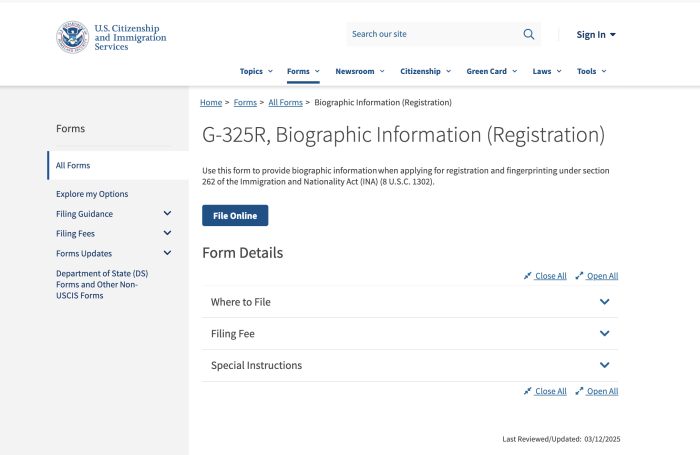Click the search magnifier icon
Viewport: 700px width, 455px height.
(x=529, y=34)
